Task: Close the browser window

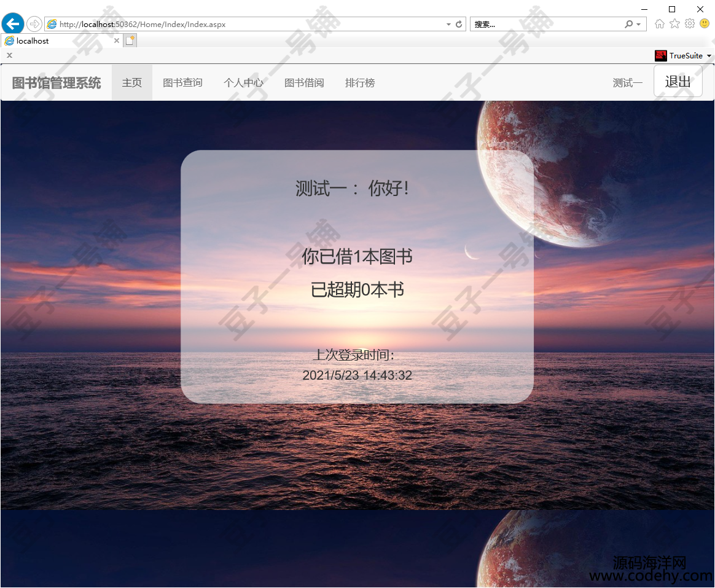Action: tap(700, 9)
